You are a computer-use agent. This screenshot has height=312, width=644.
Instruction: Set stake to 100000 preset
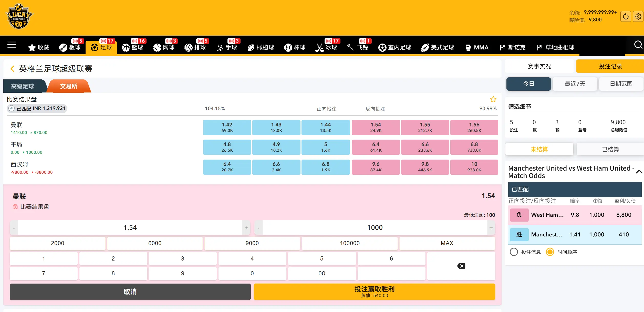350,243
